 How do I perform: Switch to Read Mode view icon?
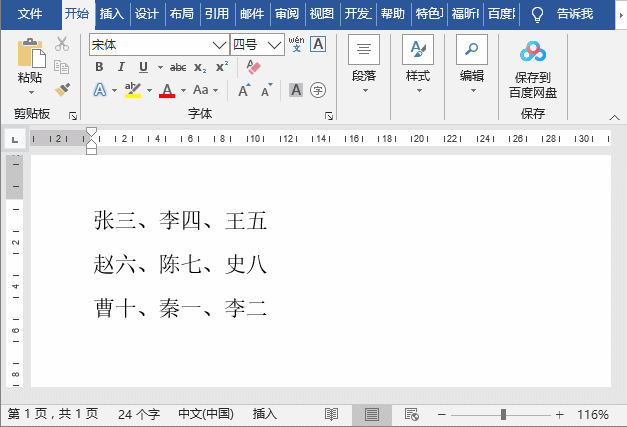click(x=331, y=415)
